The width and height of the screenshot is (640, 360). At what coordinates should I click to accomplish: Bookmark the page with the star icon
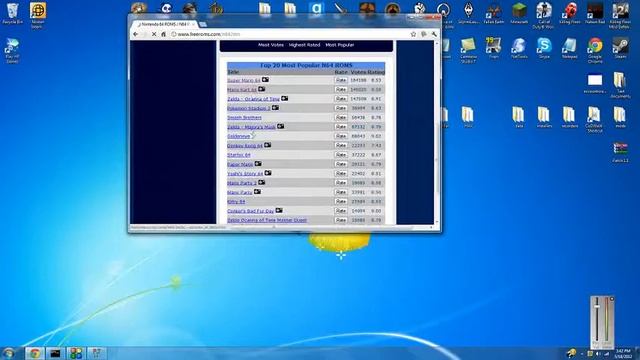(413, 34)
